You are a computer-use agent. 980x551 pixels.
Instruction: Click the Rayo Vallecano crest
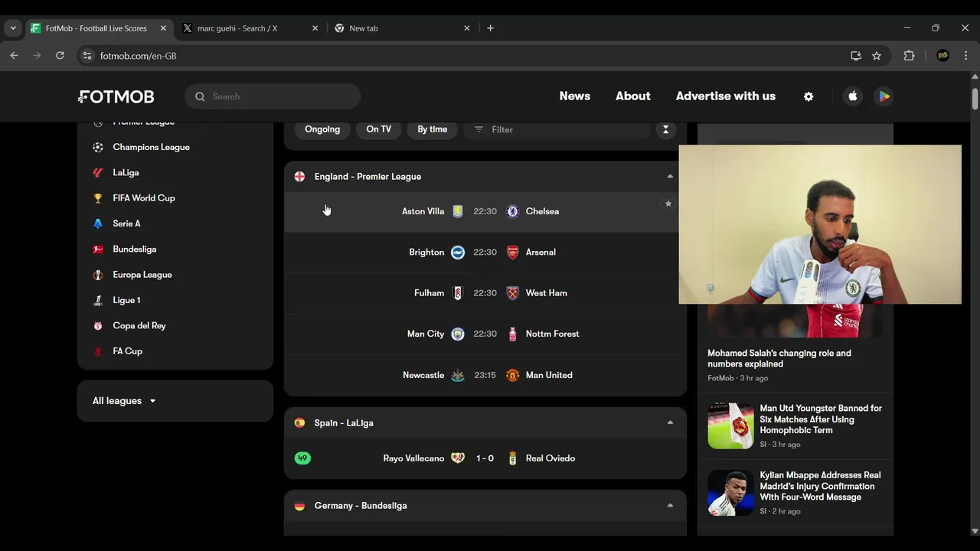tap(458, 458)
